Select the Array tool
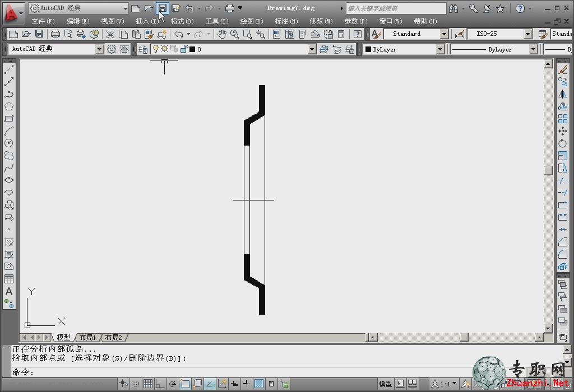Image resolution: width=574 pixels, height=392 pixels. pos(563,119)
